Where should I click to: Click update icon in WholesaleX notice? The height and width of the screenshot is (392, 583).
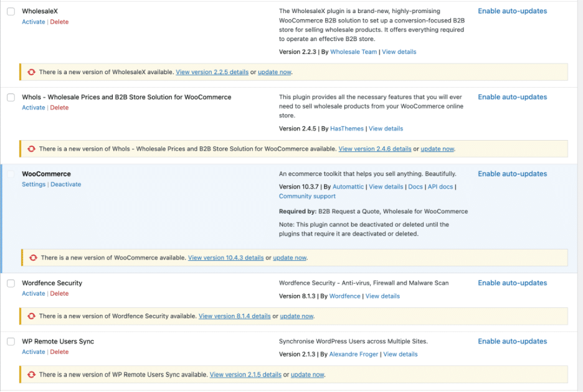click(31, 72)
